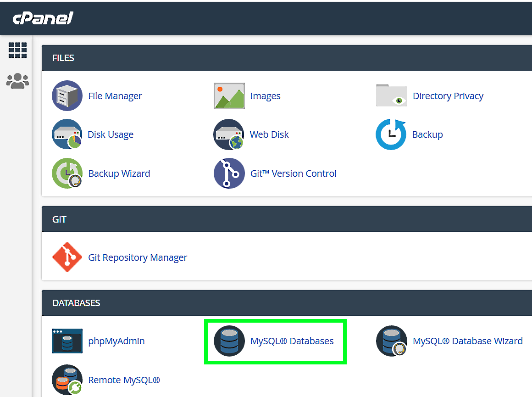Collapse the FILES section header

[x=287, y=58]
